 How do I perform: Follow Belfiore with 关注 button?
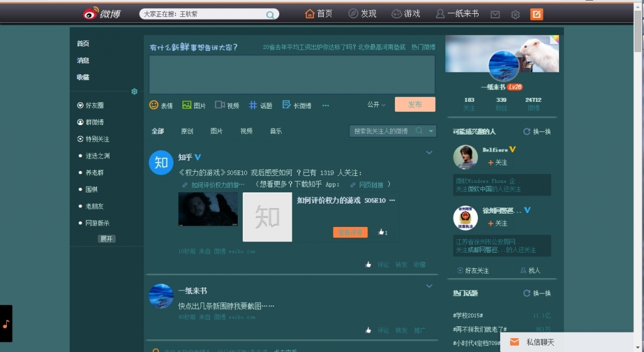pos(497,162)
